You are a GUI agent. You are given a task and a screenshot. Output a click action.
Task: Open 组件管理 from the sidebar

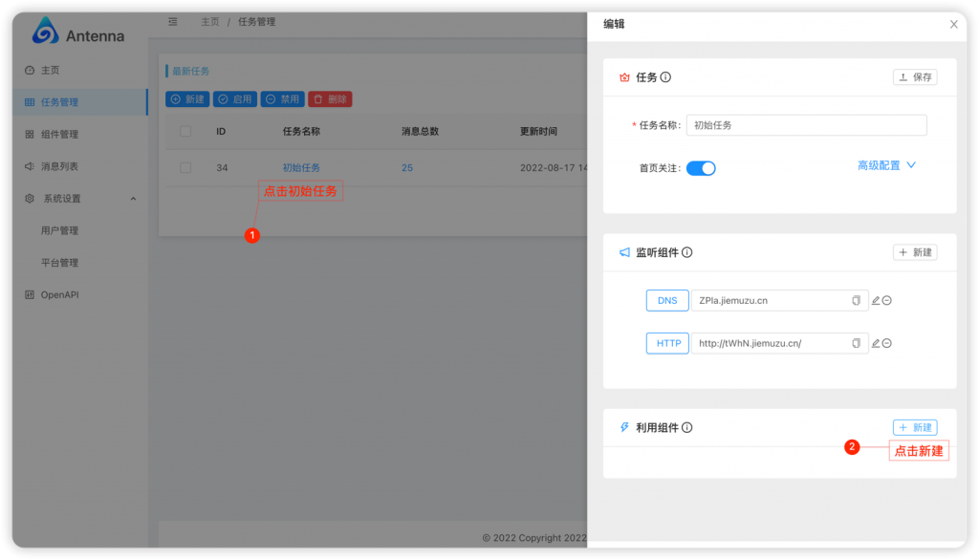59,134
